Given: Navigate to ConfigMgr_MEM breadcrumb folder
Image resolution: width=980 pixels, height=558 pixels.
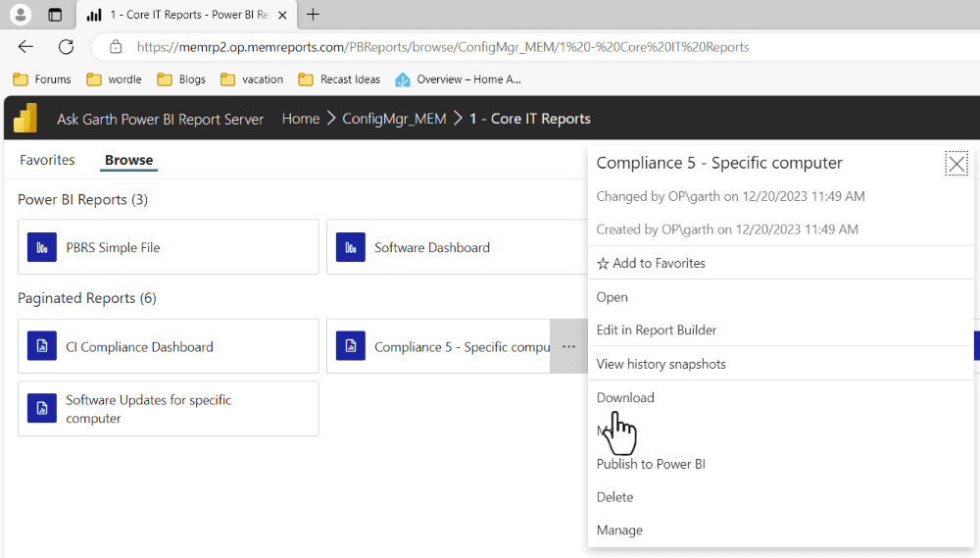Looking at the screenshot, I should [394, 119].
